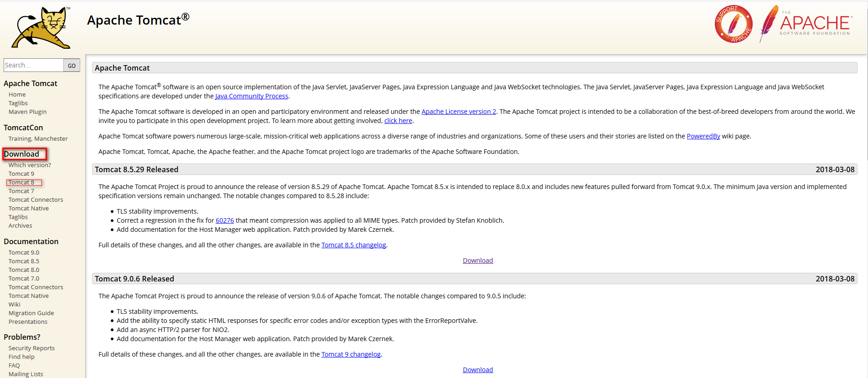Open the Maven Plugin link
Viewport: 868px width, 378px height.
(x=27, y=112)
